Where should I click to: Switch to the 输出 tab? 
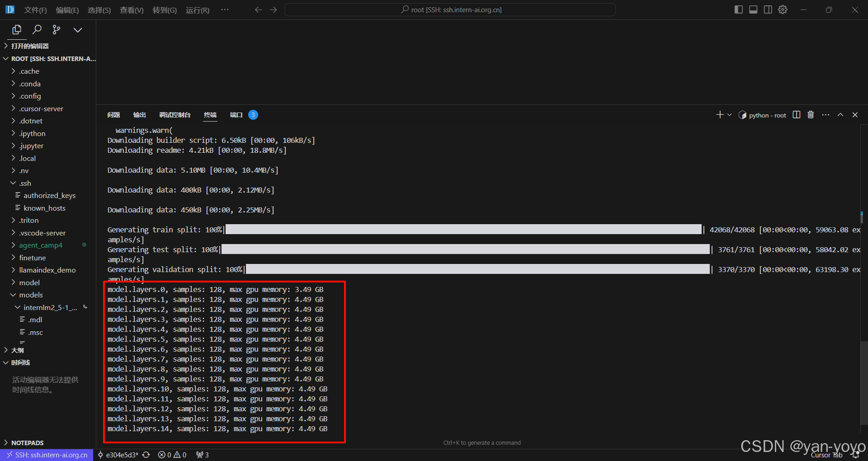click(x=139, y=115)
